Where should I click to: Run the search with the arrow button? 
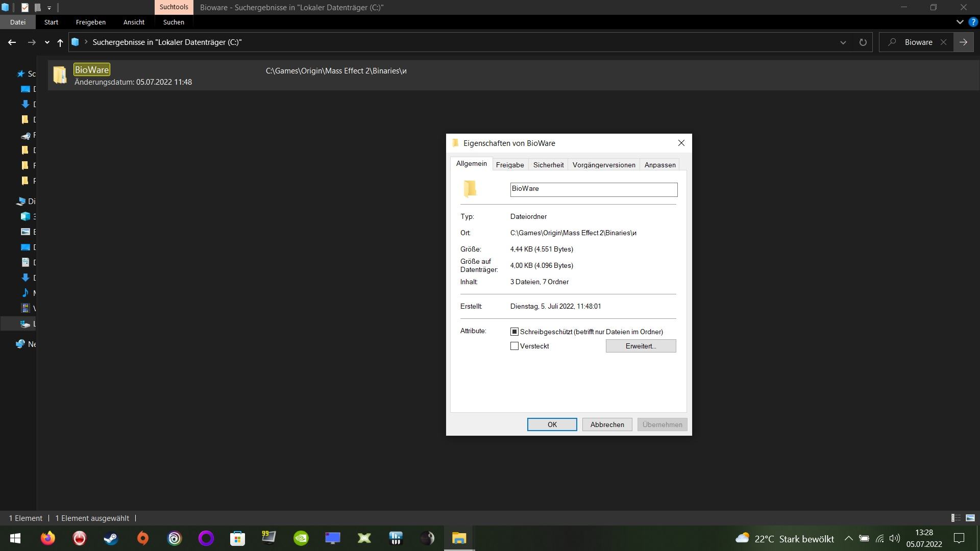[x=963, y=42]
